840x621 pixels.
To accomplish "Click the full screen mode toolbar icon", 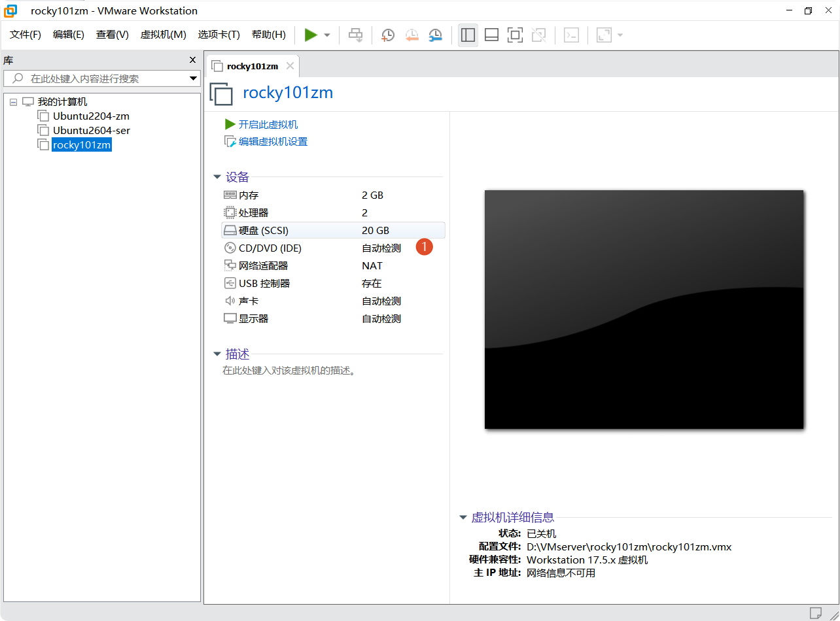I will click(x=515, y=35).
